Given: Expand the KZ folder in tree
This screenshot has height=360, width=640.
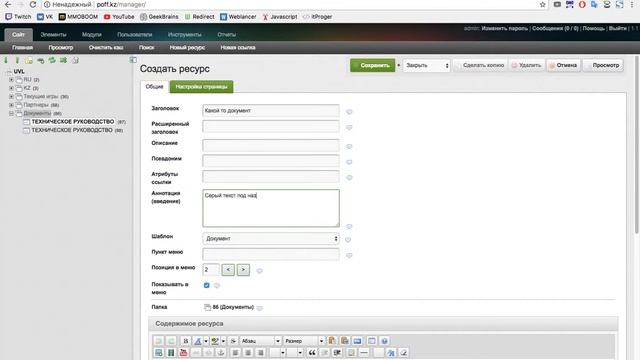Looking at the screenshot, I should [x=11, y=88].
